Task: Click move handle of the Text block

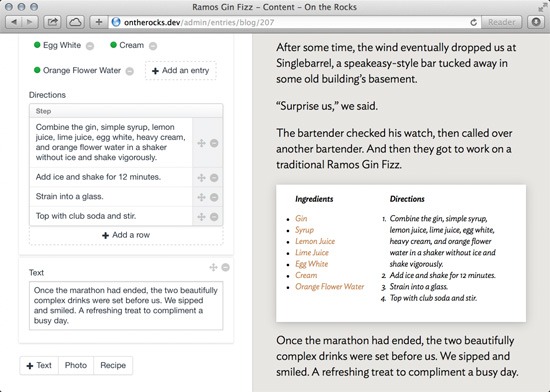Action: click(213, 268)
